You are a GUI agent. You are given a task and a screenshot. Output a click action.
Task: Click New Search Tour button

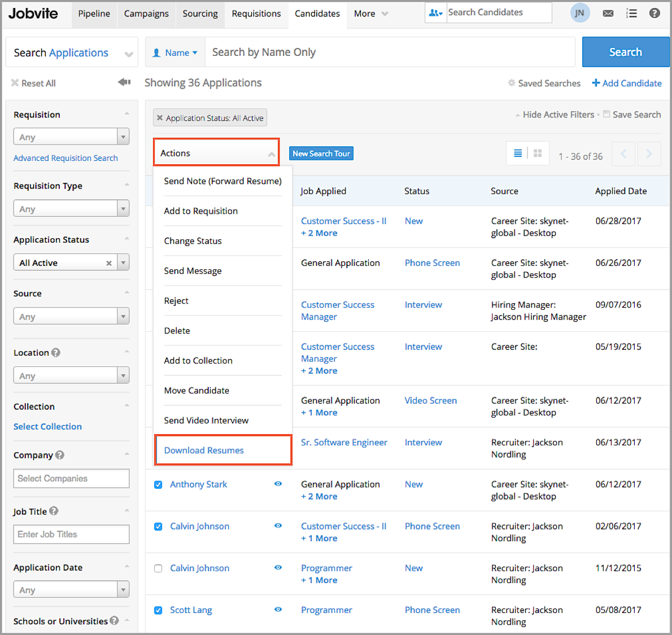[x=321, y=154]
